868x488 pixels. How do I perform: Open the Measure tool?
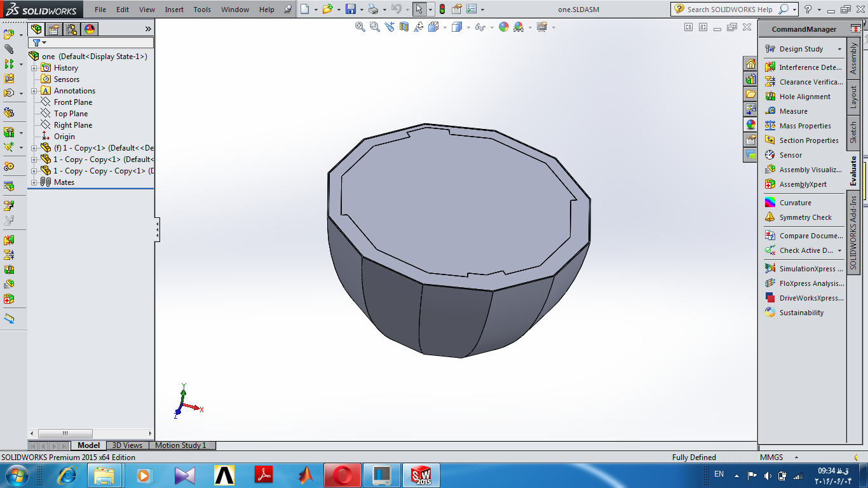pyautogui.click(x=793, y=111)
